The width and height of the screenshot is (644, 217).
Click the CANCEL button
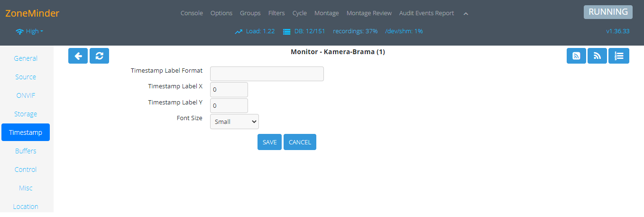(300, 142)
